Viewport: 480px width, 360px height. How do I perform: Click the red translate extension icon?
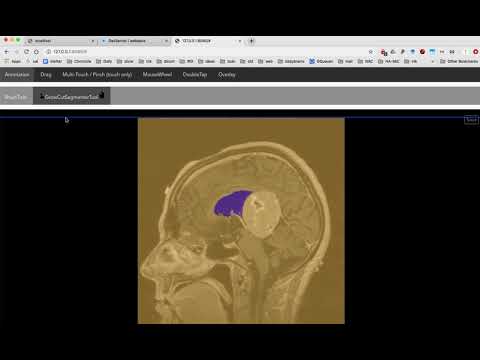pos(384,52)
